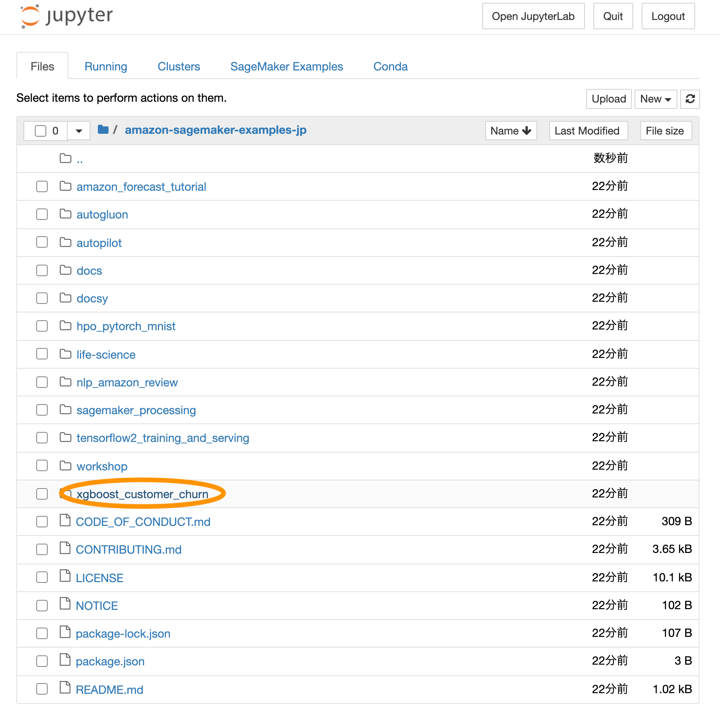Open the CODE_OF_CONDUCT.md file
Viewport: 720px width, 728px height.
pyautogui.click(x=143, y=522)
